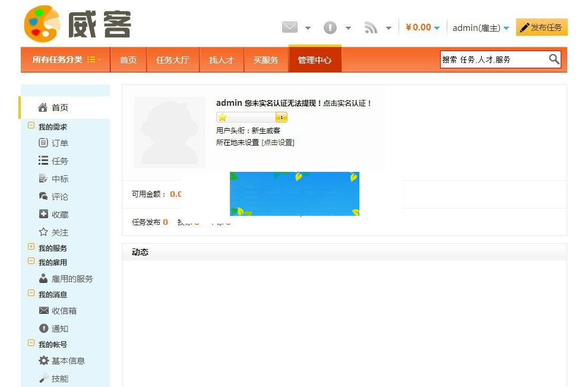Click the star level progress bar
The height and width of the screenshot is (387, 588).
click(x=252, y=117)
